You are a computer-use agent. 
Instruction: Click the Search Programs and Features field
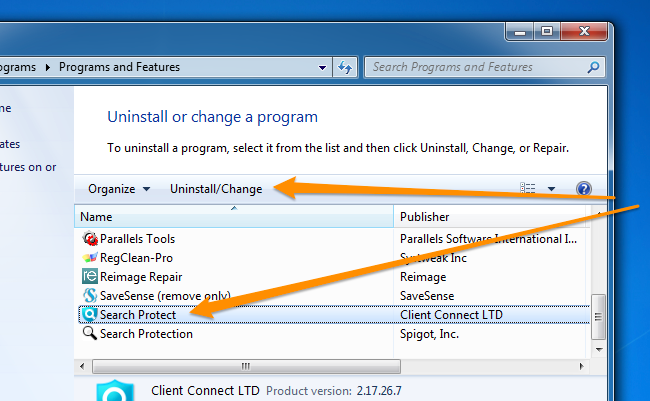click(484, 67)
